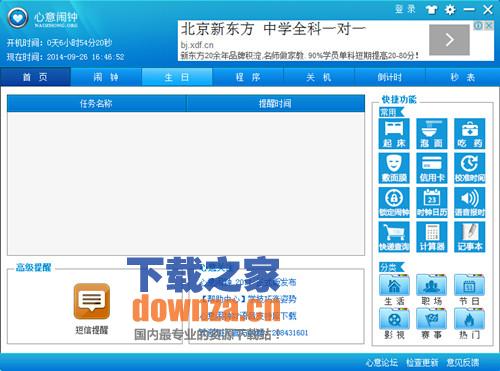This screenshot has height=371, width=500.
Task: Sort by the 提醒时间 column header
Action: [x=275, y=103]
